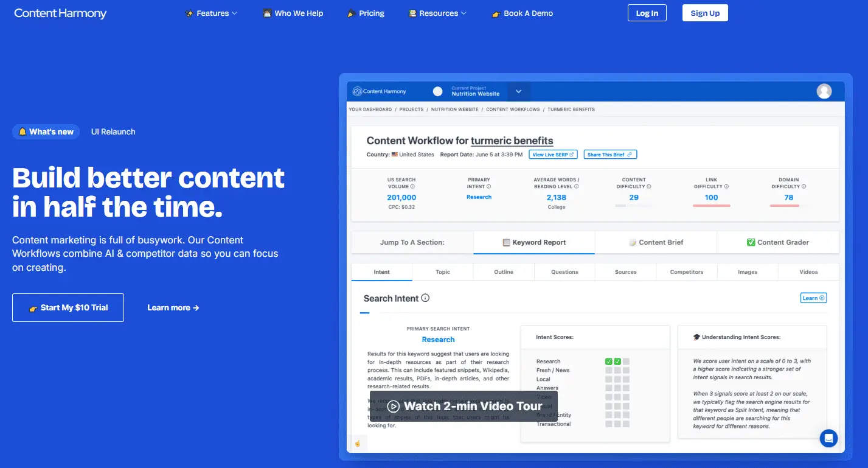This screenshot has width=868, height=468.
Task: Select the Competitors sub-tab
Action: point(687,272)
